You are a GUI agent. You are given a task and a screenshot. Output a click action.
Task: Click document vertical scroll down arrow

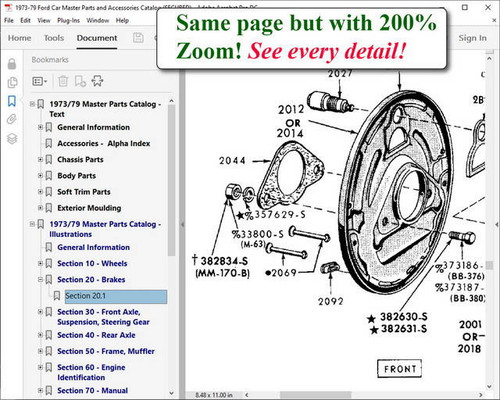coord(489,387)
